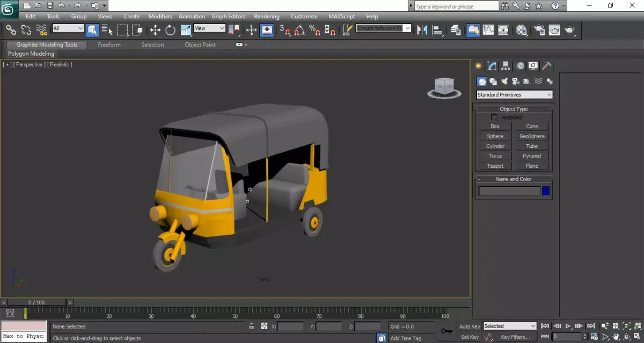Expand the Quick Access Toolbar arrow
This screenshot has width=644, height=343.
[105, 5]
